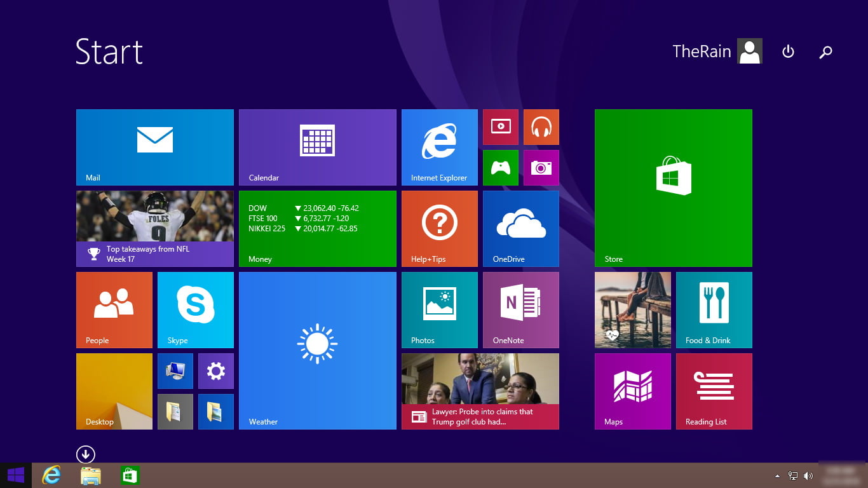Image resolution: width=868 pixels, height=488 pixels.
Task: Launch the OneNote tile
Action: tap(521, 310)
